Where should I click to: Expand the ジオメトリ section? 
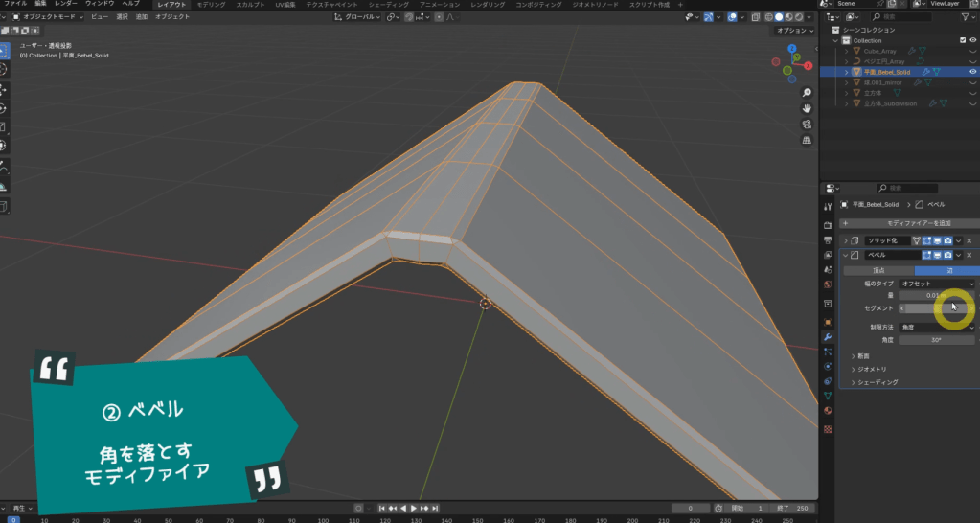tap(872, 369)
